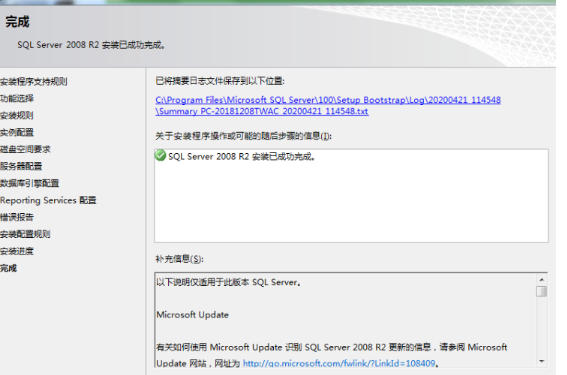Click the 已将摘要日志文件保存到以下位置 label

click(220, 81)
